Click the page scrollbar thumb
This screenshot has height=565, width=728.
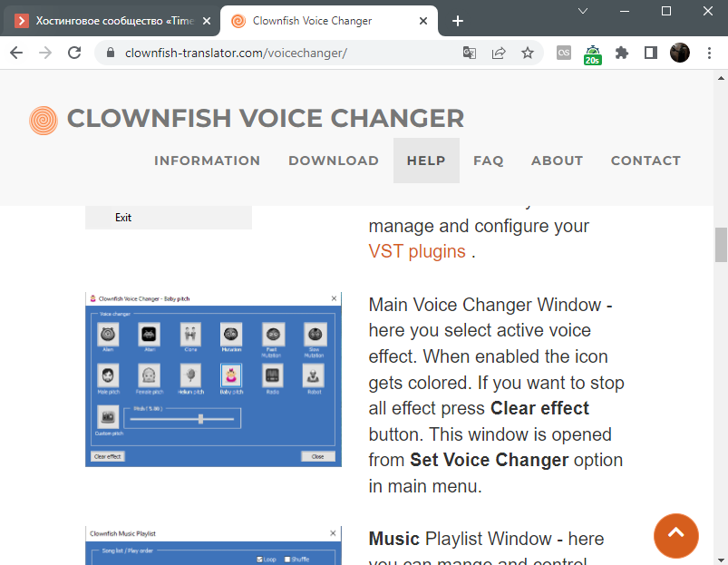coord(721,245)
